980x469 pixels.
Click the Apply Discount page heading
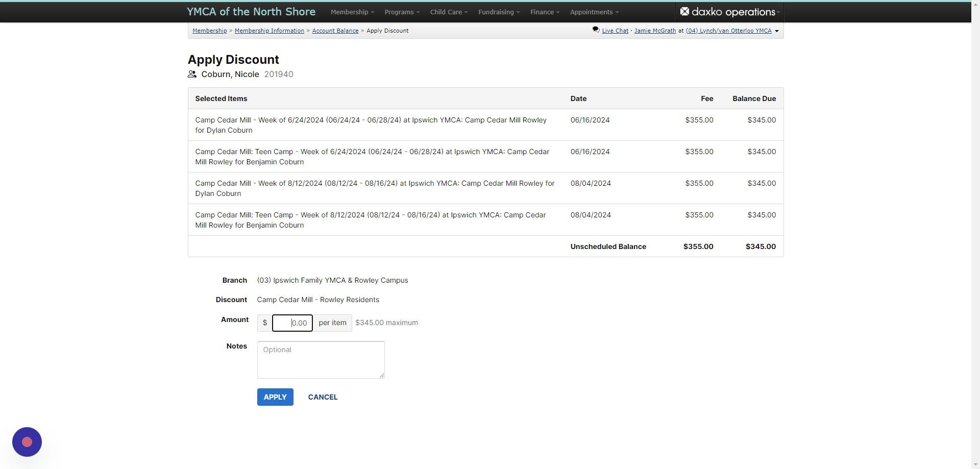pyautogui.click(x=233, y=60)
